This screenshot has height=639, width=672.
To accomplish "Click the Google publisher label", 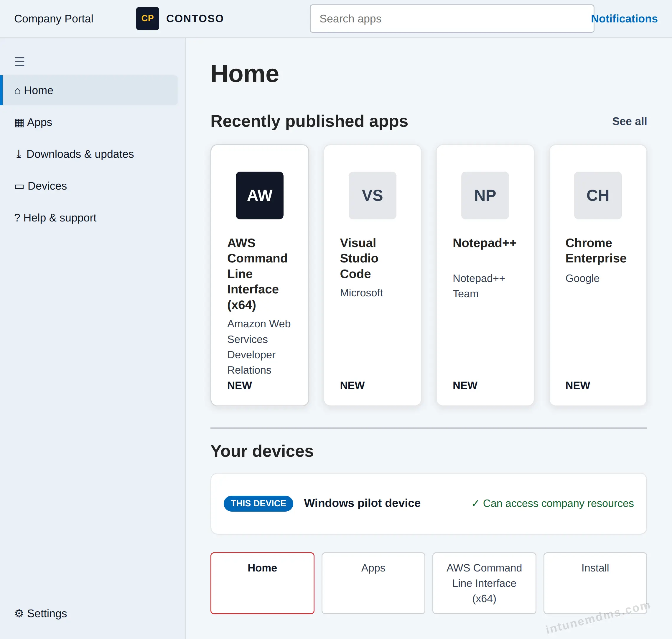I will click(x=582, y=278).
